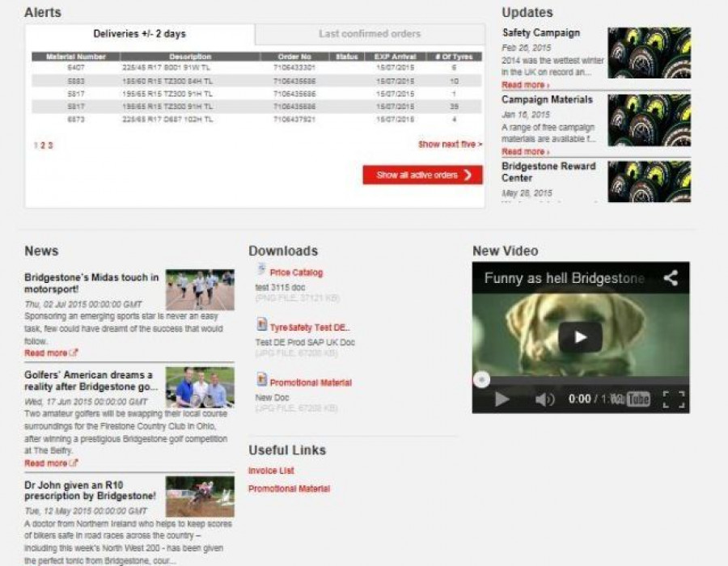Open the Bridgestone Reward Center headline
The height and width of the screenshot is (566, 728).
(548, 172)
